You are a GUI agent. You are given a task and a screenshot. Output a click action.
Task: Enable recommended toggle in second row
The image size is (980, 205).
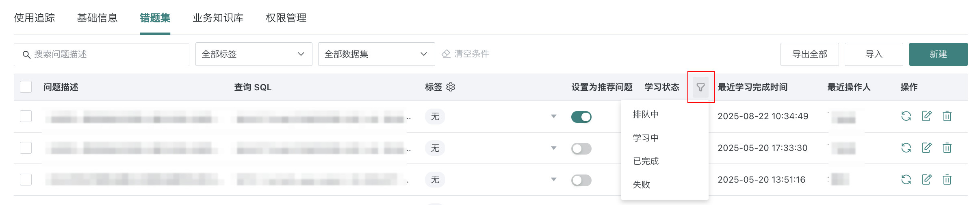click(581, 148)
